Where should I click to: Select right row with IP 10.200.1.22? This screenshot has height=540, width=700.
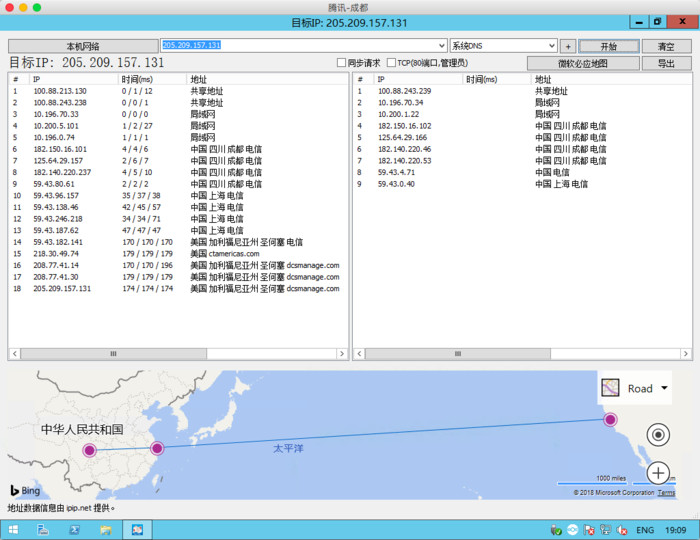tap(522, 114)
